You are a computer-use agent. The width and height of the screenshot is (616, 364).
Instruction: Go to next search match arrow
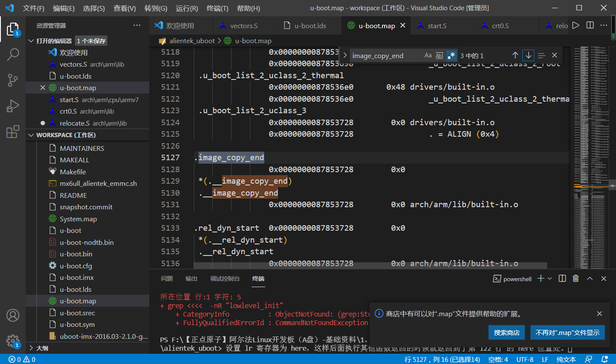pyautogui.click(x=528, y=56)
